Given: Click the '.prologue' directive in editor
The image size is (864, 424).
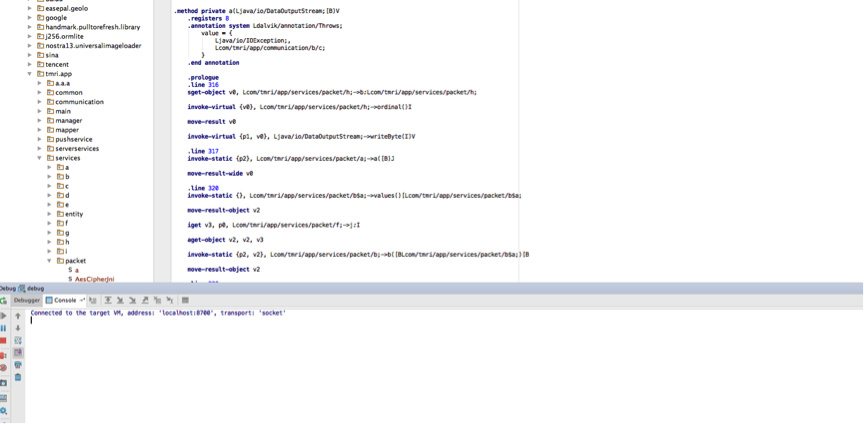Looking at the screenshot, I should point(203,78).
